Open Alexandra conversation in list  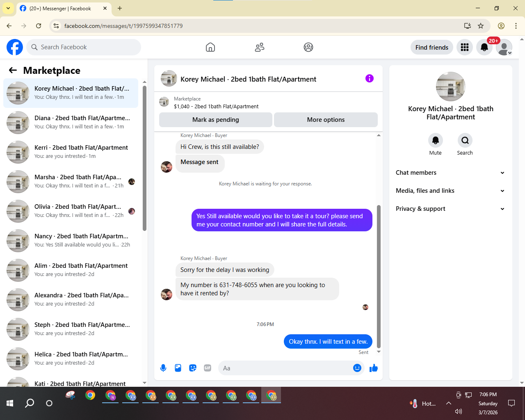pos(71,300)
